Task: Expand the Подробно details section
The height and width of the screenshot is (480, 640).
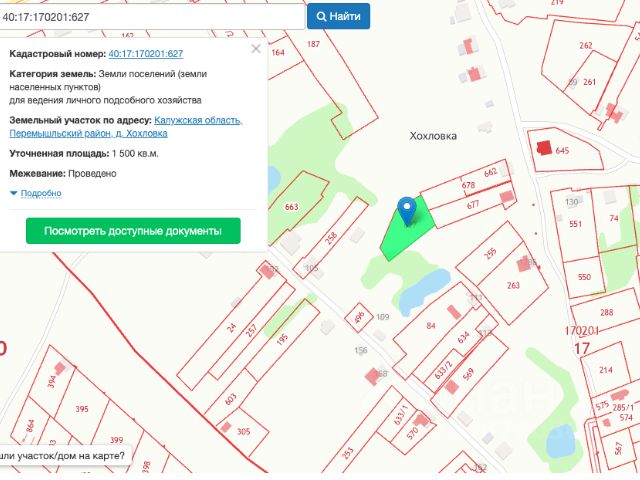Action: coord(36,193)
